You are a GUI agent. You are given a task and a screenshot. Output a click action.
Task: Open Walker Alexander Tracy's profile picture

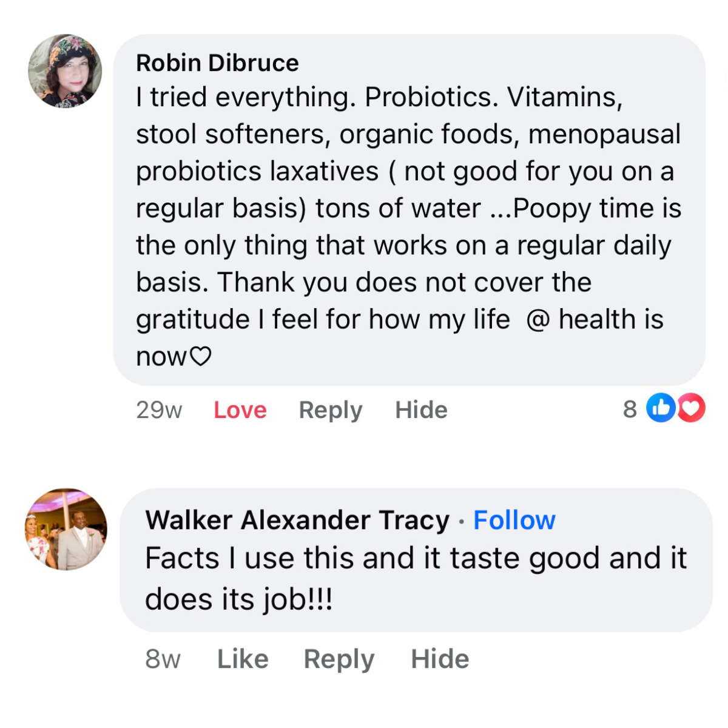tap(66, 529)
